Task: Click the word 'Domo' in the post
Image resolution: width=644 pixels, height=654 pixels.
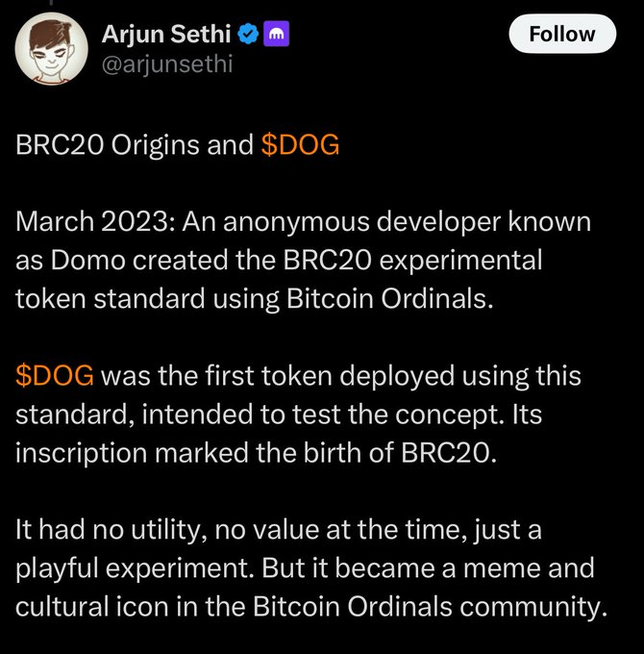Action: [x=88, y=261]
